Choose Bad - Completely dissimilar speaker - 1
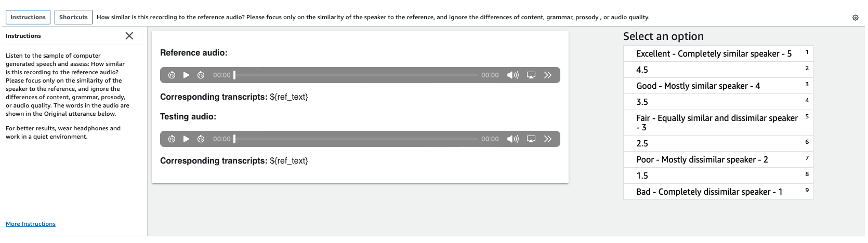 (x=718, y=192)
